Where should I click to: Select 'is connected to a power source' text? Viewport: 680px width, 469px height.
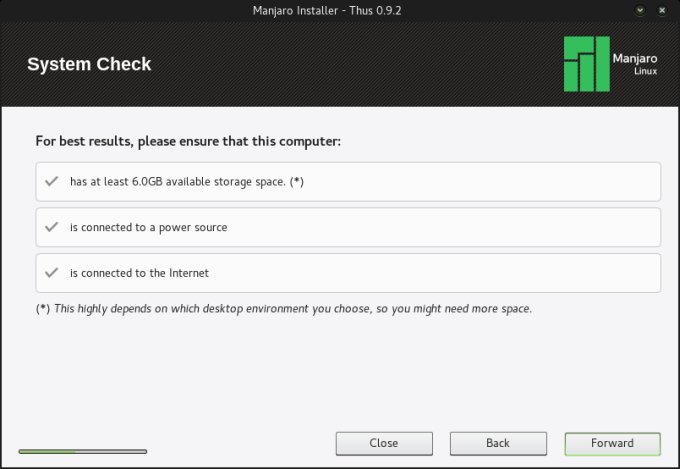point(149,227)
